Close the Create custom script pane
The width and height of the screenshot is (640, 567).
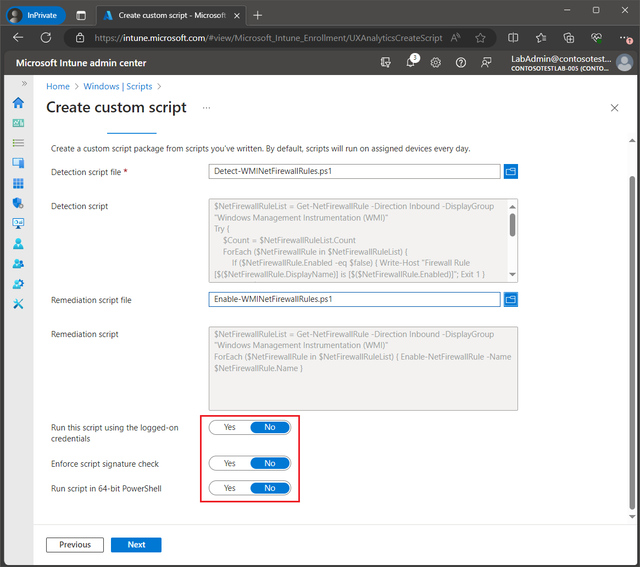614,108
